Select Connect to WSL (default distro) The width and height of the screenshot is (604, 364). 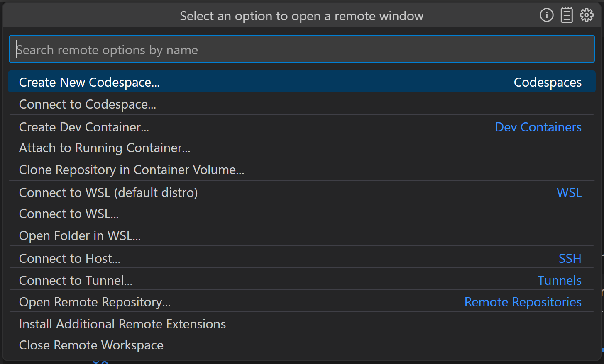click(x=302, y=192)
